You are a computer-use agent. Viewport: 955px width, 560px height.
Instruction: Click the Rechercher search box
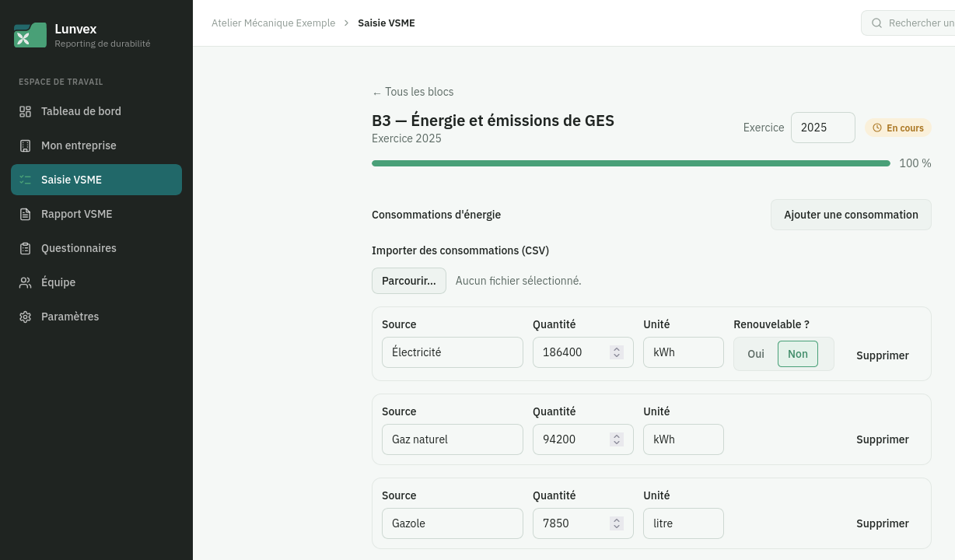[x=908, y=23]
